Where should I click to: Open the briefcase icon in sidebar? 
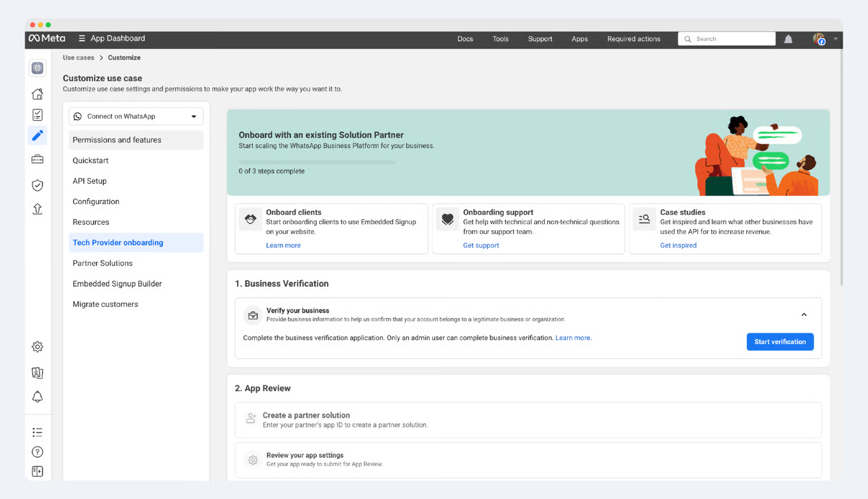click(x=38, y=159)
